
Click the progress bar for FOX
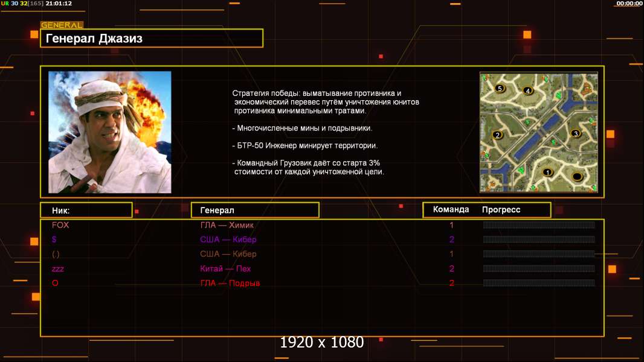pos(539,224)
